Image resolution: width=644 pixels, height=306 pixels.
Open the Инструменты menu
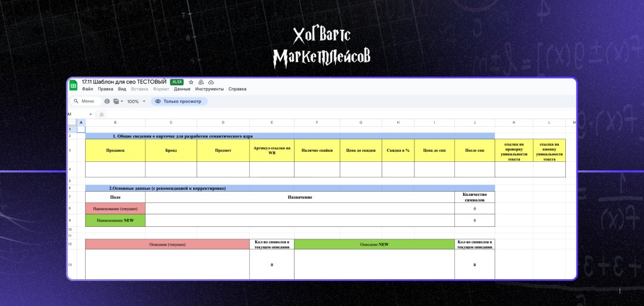click(x=209, y=89)
